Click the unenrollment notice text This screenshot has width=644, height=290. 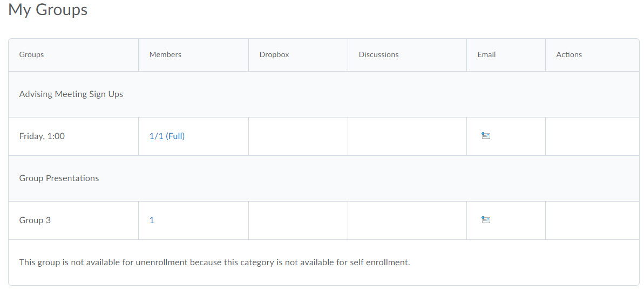pyautogui.click(x=214, y=263)
